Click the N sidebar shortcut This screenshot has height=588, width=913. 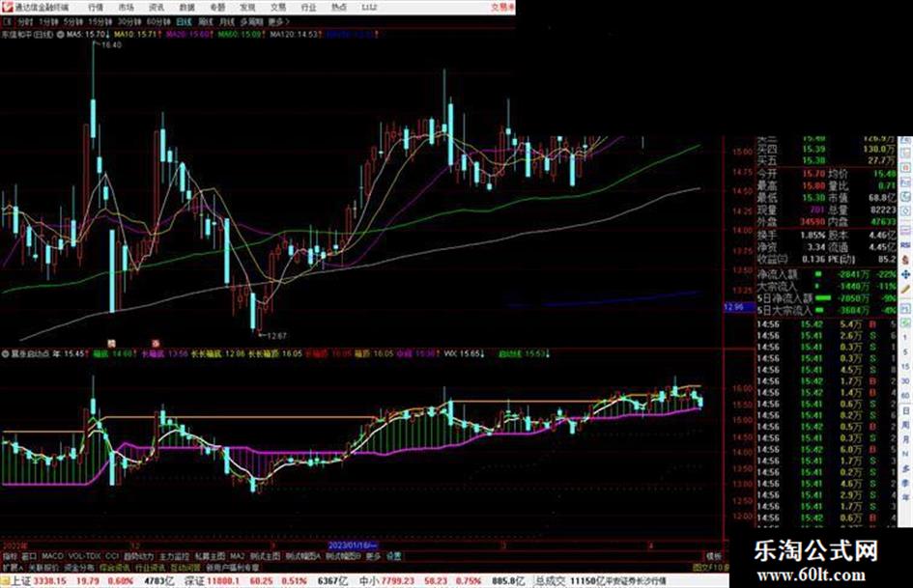tap(905, 454)
